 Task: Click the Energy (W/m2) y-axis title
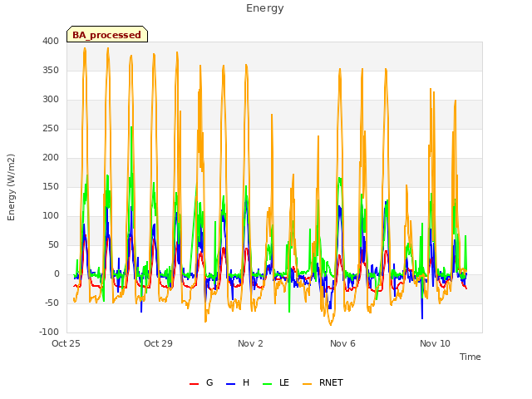click(x=11, y=187)
